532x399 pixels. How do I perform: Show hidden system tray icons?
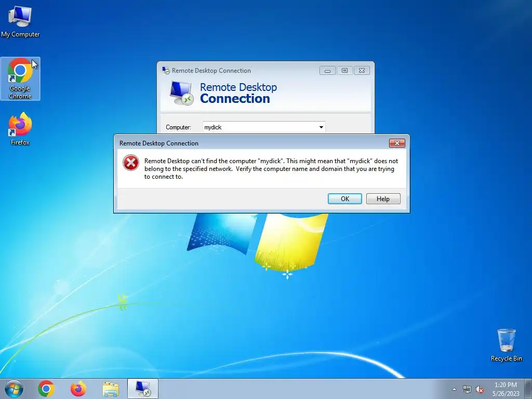[454, 390]
